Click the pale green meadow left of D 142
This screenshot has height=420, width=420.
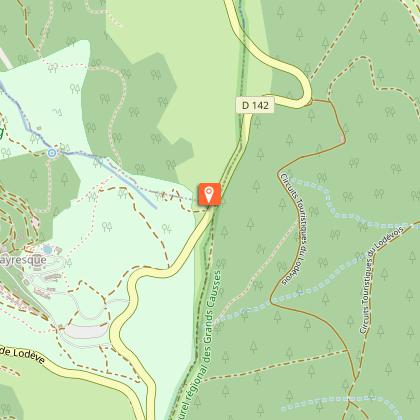(x=200, y=100)
